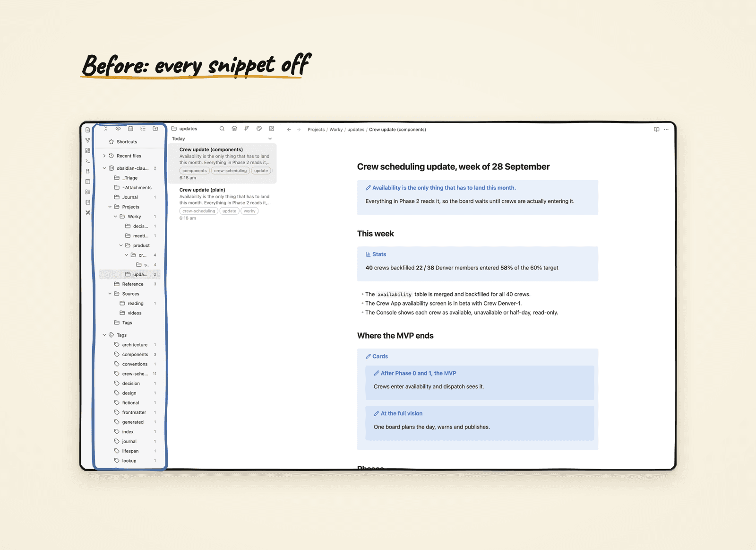The width and height of the screenshot is (756, 550).
Task: Collapse the Projects folder
Action: click(110, 207)
